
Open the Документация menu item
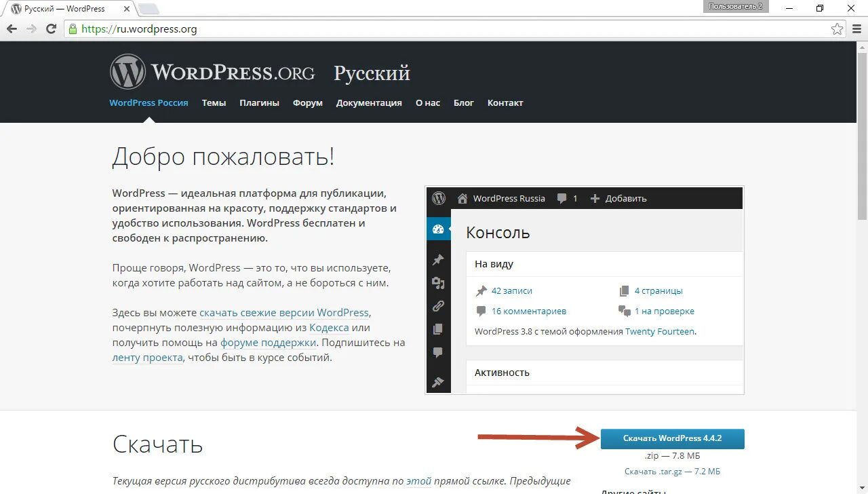[369, 103]
